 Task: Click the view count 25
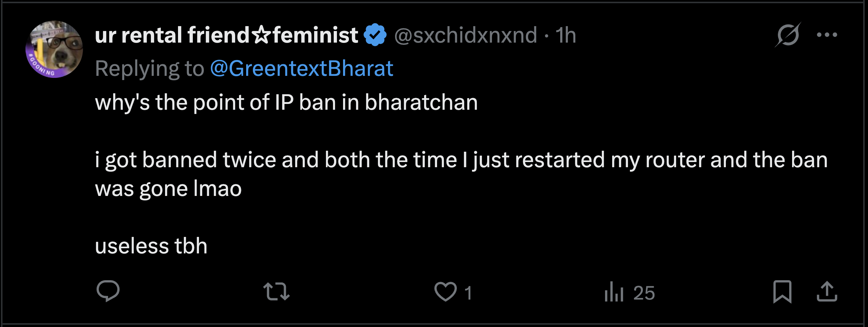644,293
